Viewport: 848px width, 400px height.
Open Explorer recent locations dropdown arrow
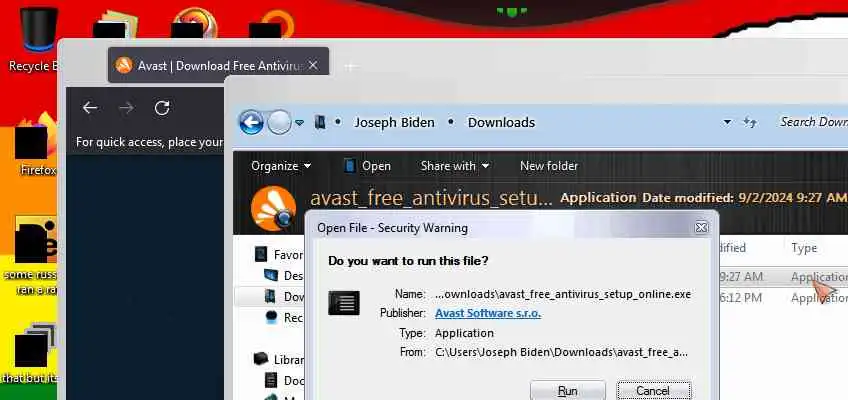pos(299,123)
